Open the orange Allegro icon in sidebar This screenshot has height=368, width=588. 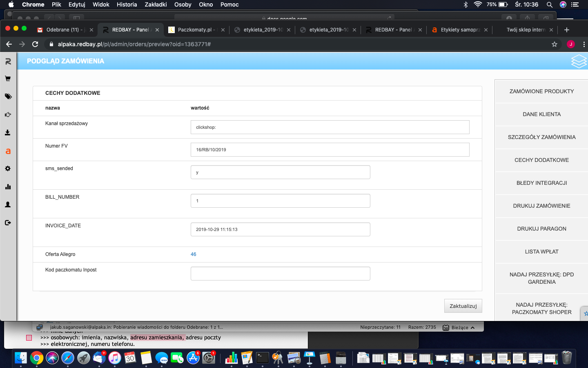point(8,151)
